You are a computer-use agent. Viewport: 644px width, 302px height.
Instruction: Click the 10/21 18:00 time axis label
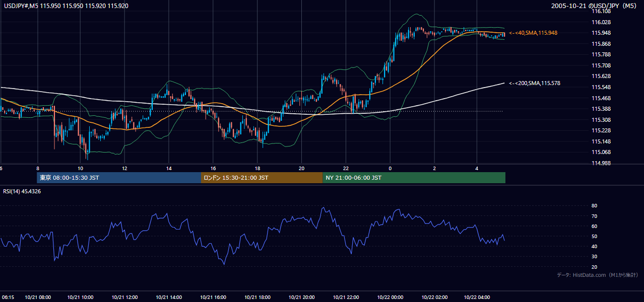(x=257, y=297)
